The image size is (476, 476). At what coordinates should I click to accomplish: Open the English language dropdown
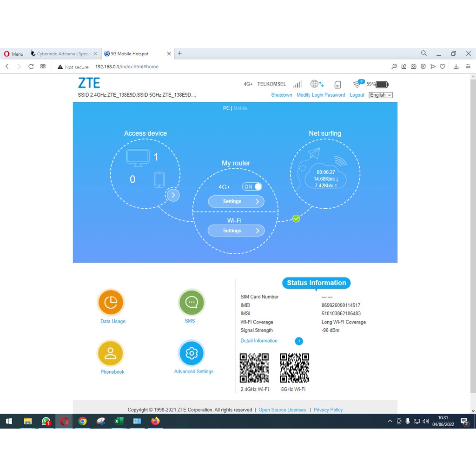click(x=381, y=95)
